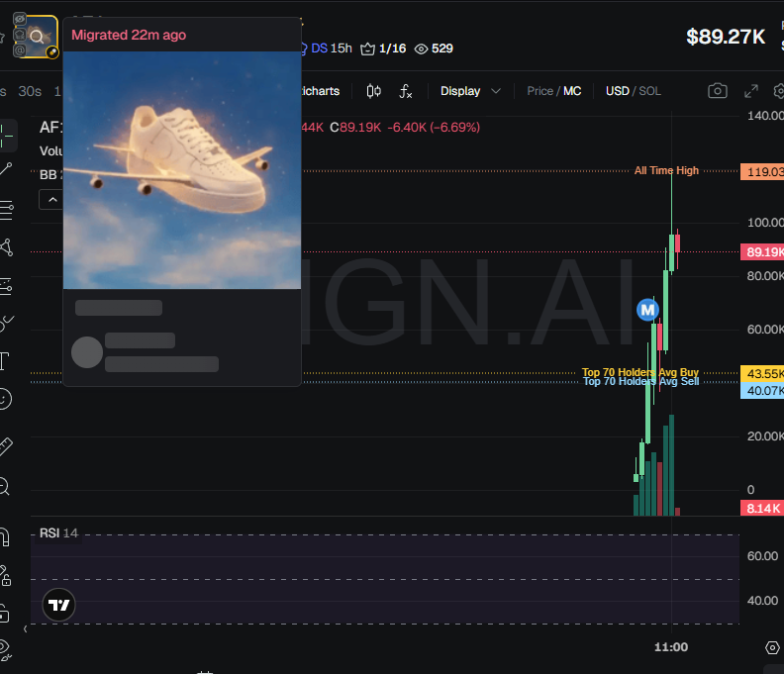The height and width of the screenshot is (674, 784).
Task: Click the Volume indicator legend label
Action: (50, 151)
